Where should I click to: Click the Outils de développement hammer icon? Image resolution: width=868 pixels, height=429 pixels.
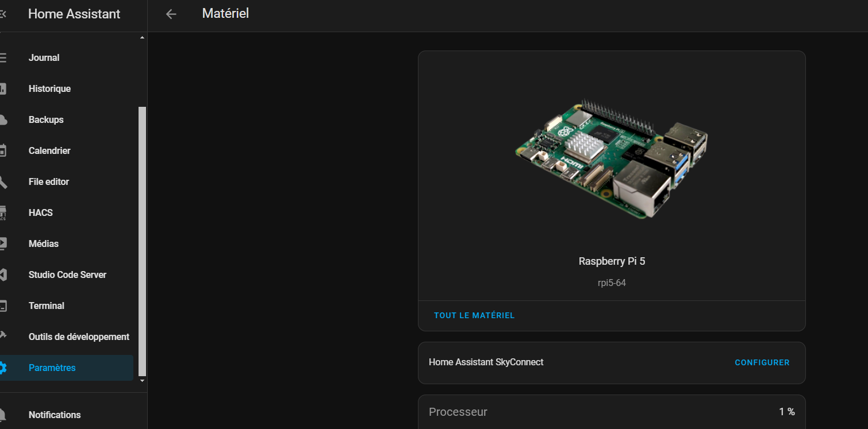coord(3,335)
